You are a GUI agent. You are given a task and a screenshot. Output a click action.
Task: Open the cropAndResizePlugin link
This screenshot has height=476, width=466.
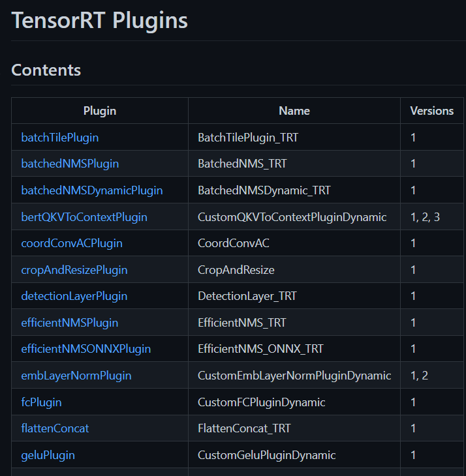point(74,270)
